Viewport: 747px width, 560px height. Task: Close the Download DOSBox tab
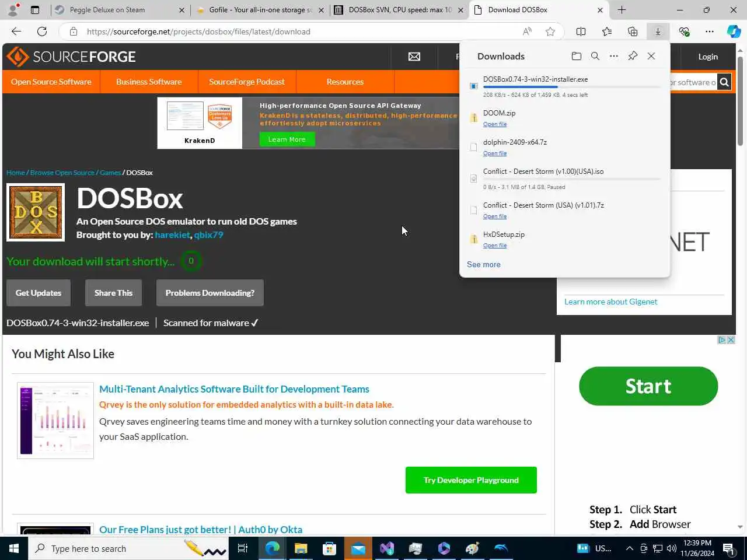(600, 10)
